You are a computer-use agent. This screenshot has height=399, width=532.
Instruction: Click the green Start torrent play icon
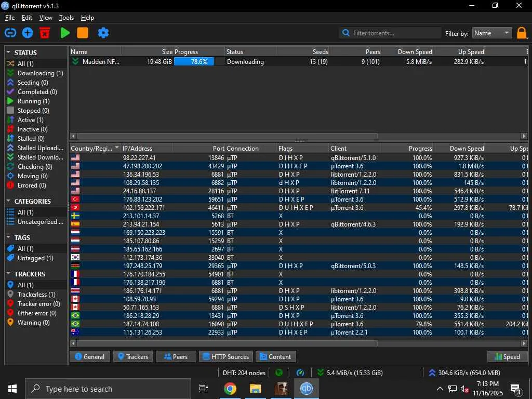pos(65,33)
